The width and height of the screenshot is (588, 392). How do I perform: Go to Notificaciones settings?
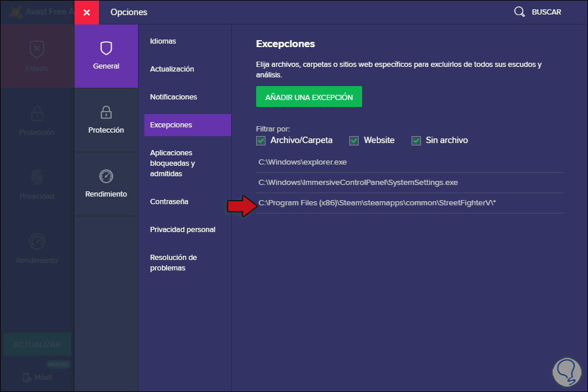click(x=173, y=97)
